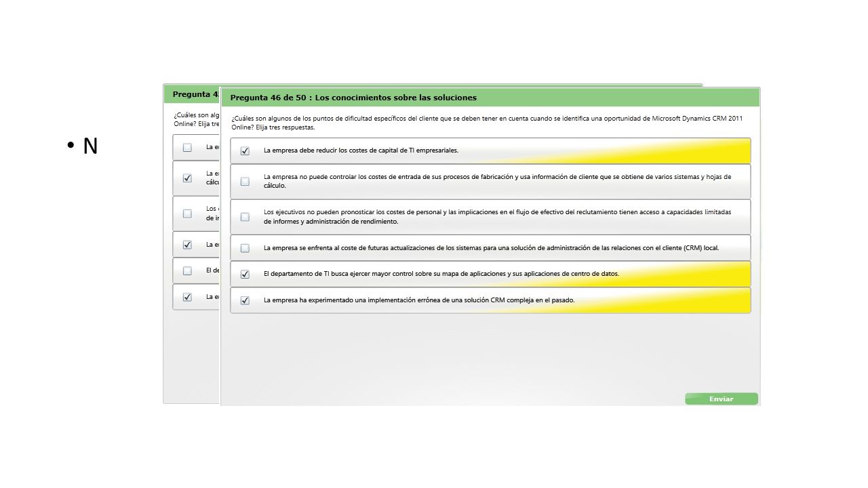Check 'La empresa no puede controlar los costes de entrada' checkbox

pos(245,182)
